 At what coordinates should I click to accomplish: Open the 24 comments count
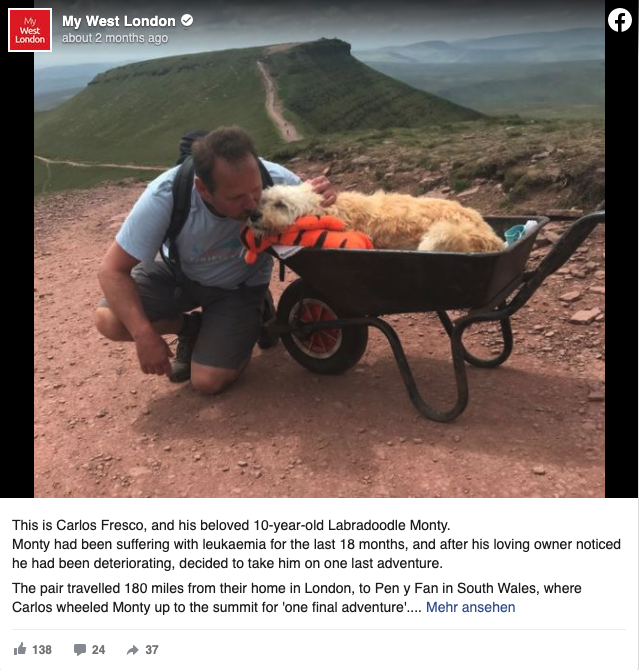coord(98,650)
